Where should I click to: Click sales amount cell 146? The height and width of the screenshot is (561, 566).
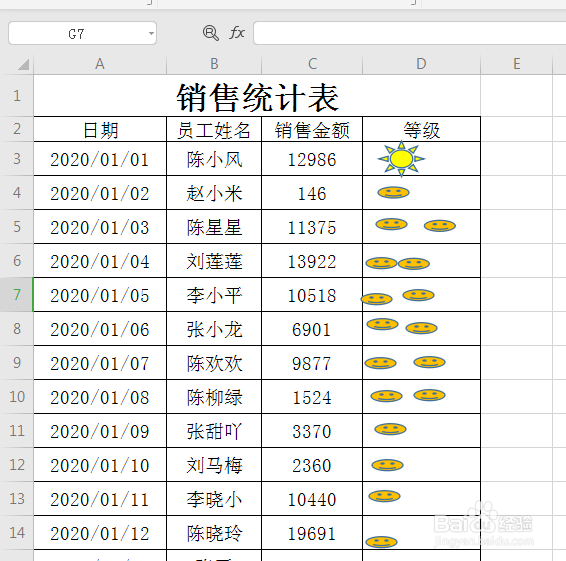point(312,193)
